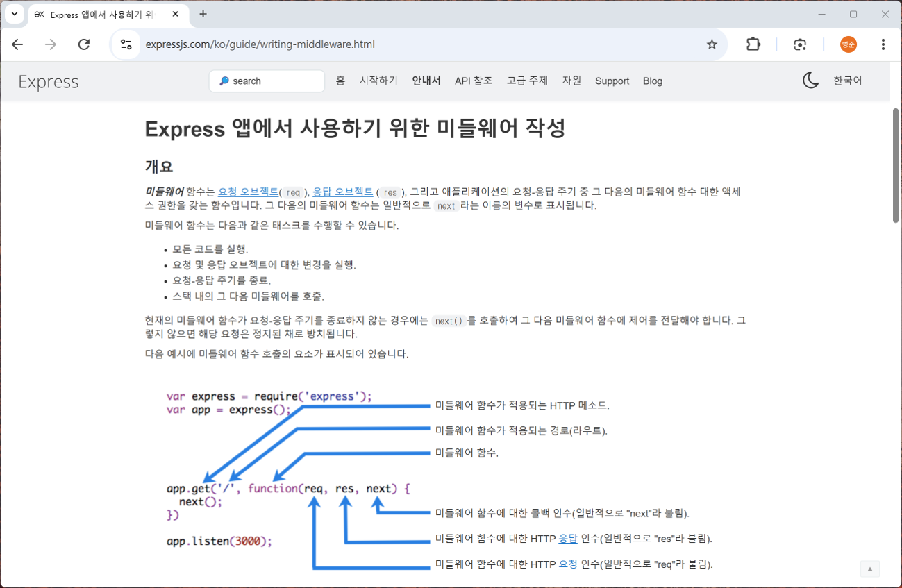
Task: Toggle dark mode moon icon
Action: pos(810,81)
